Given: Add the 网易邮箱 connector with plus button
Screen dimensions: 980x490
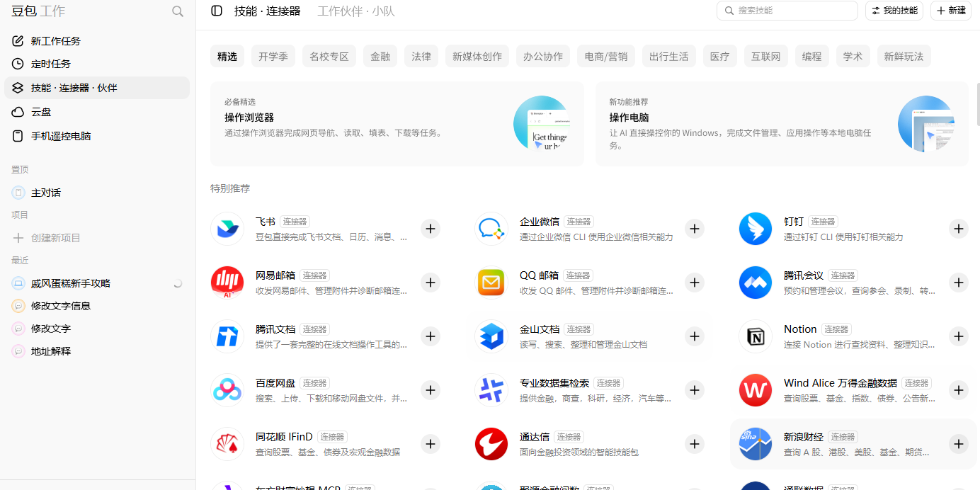Looking at the screenshot, I should 431,283.
